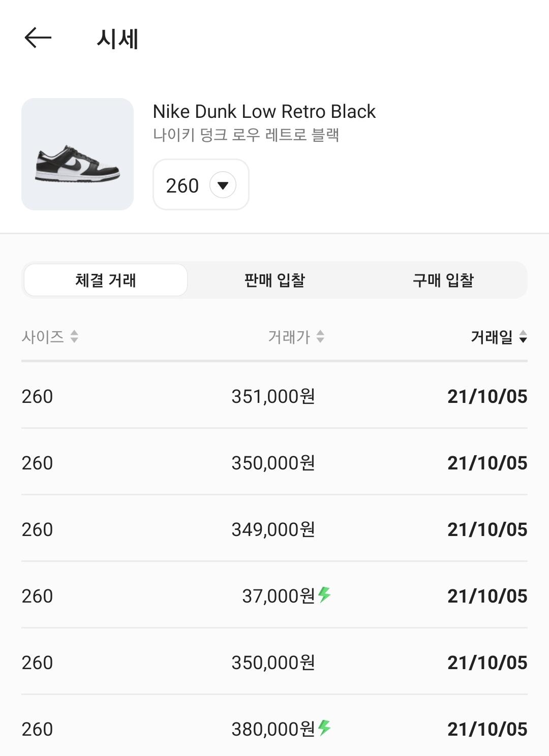Select the 37,000원 price entry

tap(279, 596)
